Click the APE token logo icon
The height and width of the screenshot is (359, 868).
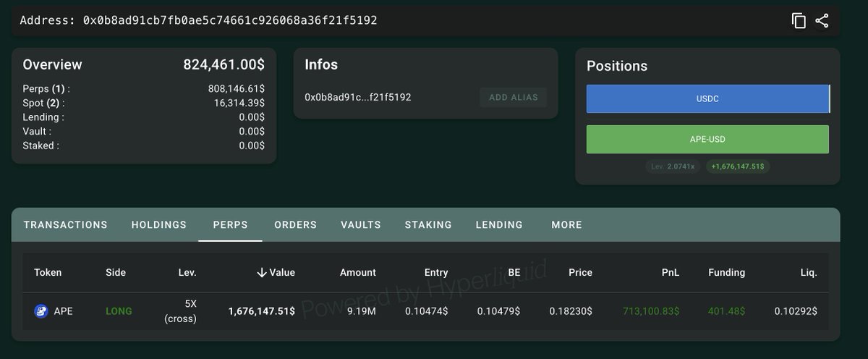41,311
